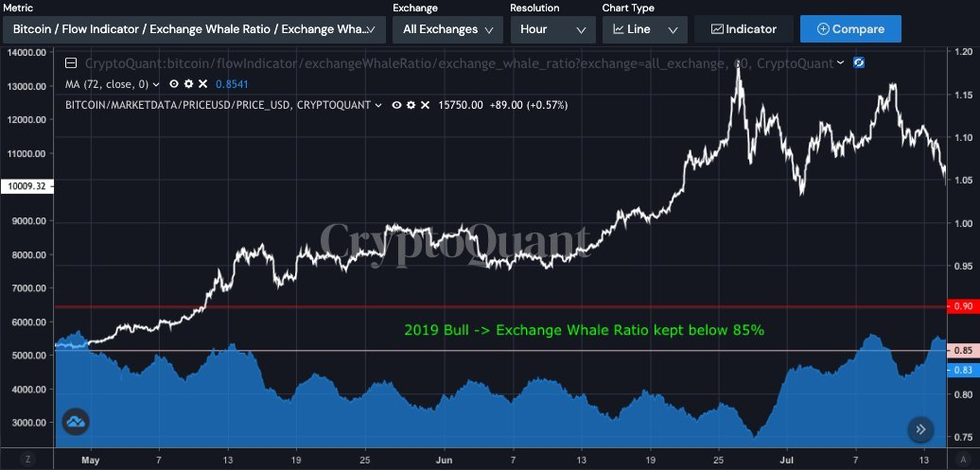
Task: Expand the All Exchanges dropdown
Action: [447, 29]
